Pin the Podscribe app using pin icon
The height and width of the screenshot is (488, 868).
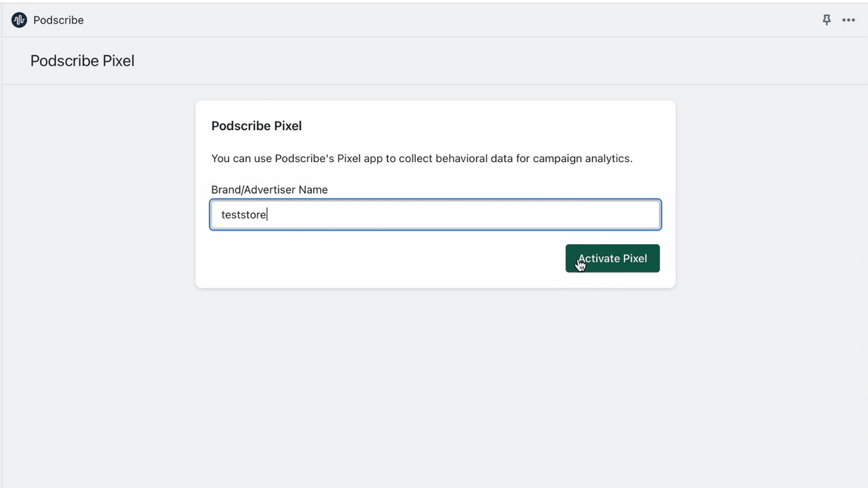tap(826, 20)
